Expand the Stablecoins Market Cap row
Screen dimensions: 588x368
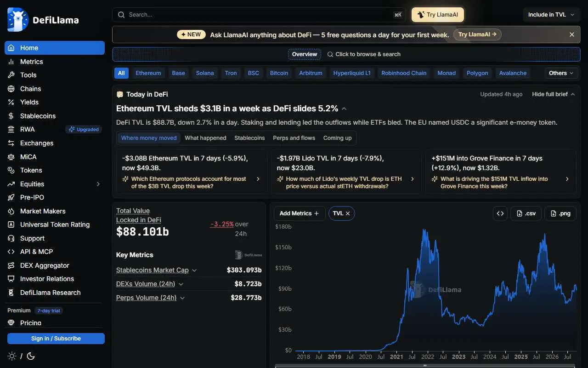(194, 270)
